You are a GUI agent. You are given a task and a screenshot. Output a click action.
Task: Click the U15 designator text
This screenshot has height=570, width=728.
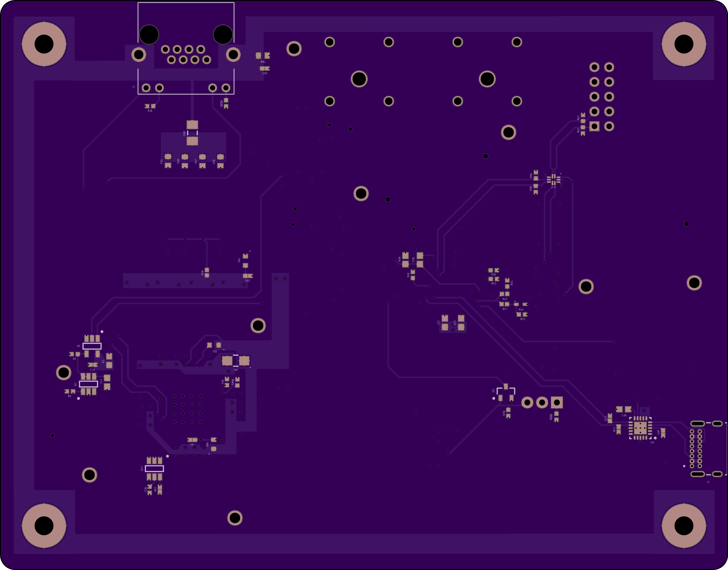point(142,469)
